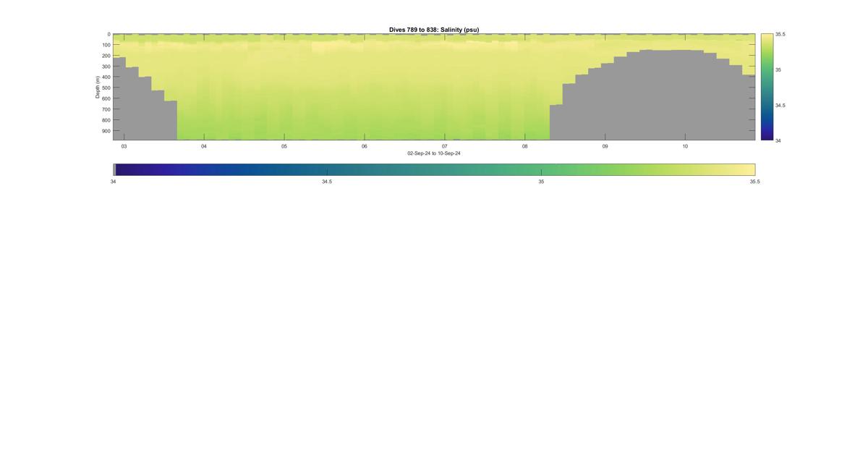868x450 pixels.
Task: Click the depth tick label "100"
Action: 106,45
